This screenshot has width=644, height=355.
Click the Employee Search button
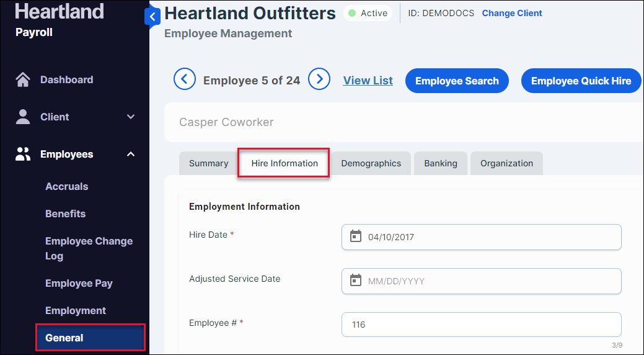[457, 81]
